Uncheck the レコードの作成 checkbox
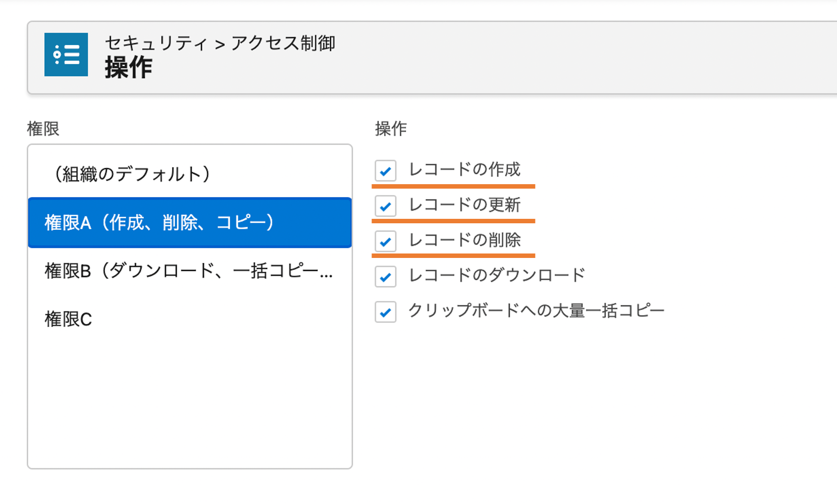 coord(385,171)
